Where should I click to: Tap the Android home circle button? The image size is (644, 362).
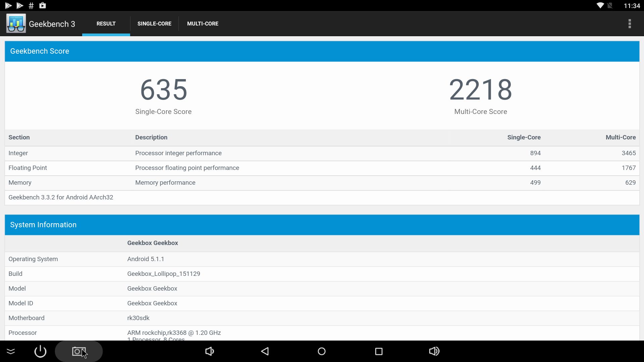coord(321,351)
